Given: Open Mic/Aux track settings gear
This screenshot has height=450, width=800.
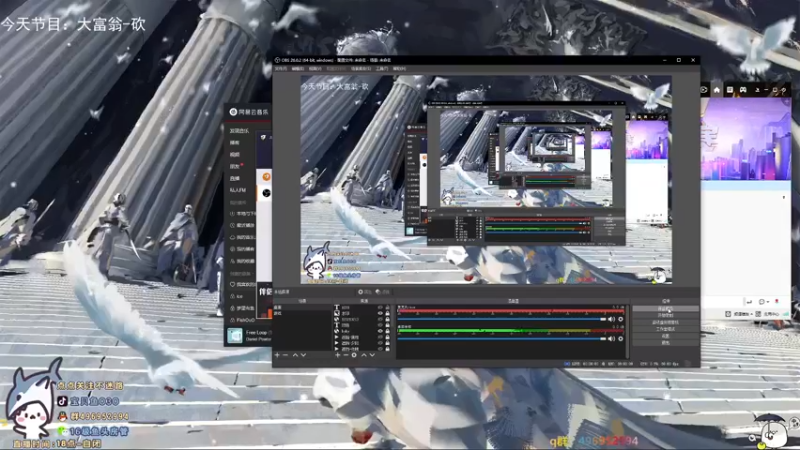Looking at the screenshot, I should [620, 319].
